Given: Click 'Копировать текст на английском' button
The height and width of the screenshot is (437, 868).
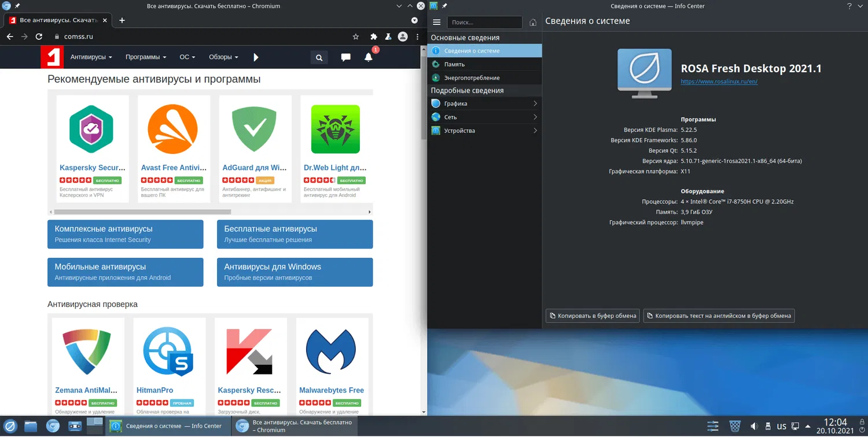Looking at the screenshot, I should pos(719,316).
